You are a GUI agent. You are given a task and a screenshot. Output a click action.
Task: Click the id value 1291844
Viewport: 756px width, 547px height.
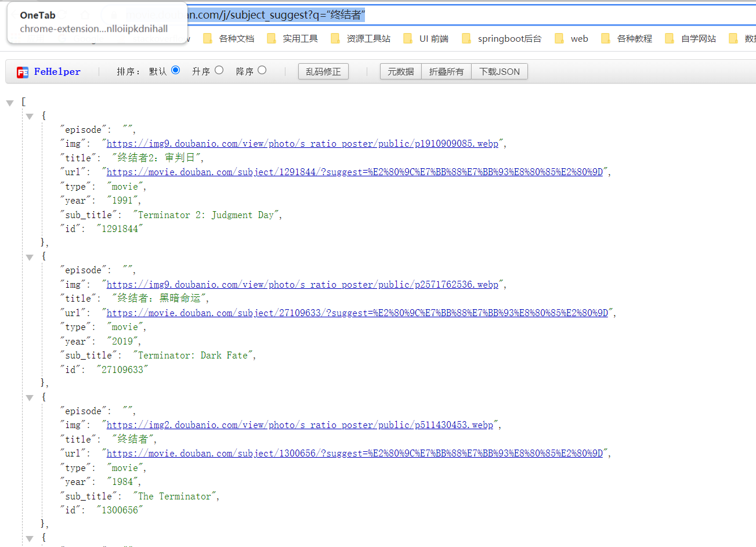[x=120, y=229]
